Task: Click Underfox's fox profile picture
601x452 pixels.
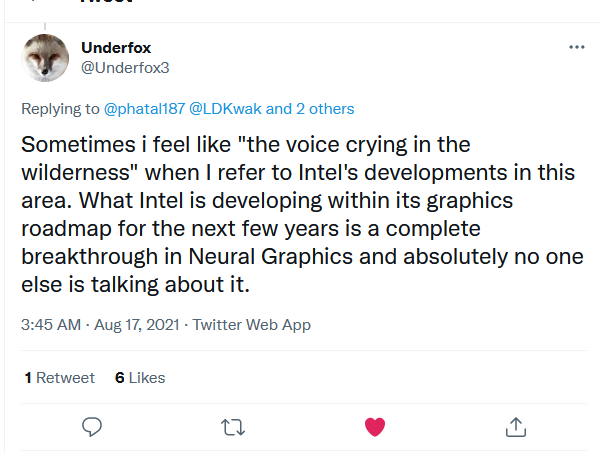Action: click(x=45, y=57)
